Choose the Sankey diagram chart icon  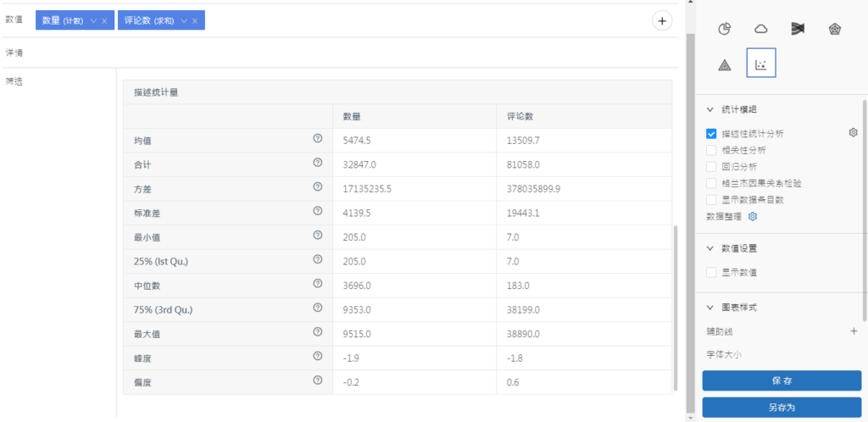[x=798, y=29]
